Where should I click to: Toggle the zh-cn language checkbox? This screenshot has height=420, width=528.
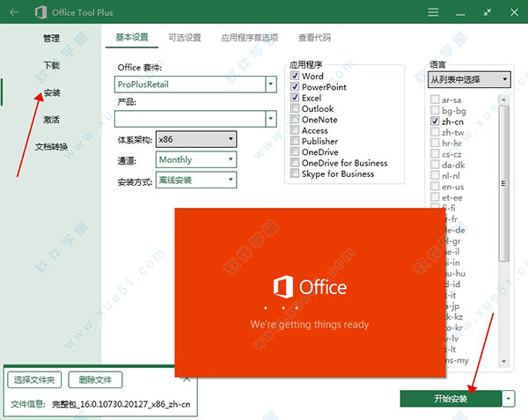(x=435, y=121)
